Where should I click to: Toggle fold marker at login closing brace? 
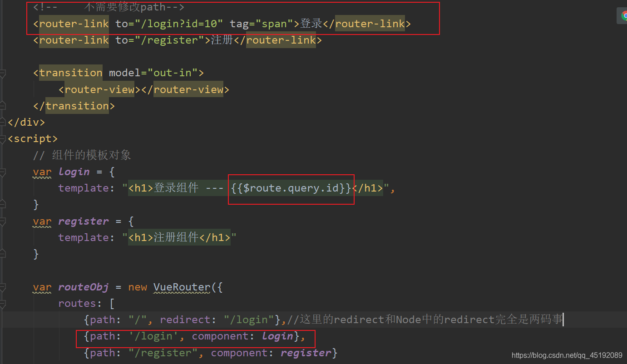click(x=3, y=205)
